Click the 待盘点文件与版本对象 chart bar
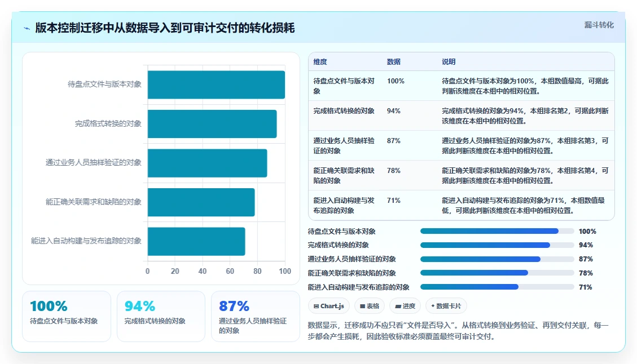The image size is (637, 364). point(216,85)
